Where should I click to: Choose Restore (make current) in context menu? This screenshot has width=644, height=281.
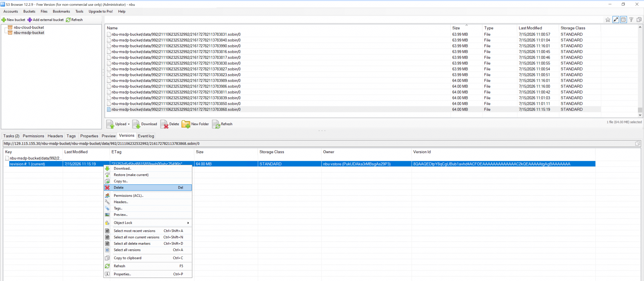point(148,175)
